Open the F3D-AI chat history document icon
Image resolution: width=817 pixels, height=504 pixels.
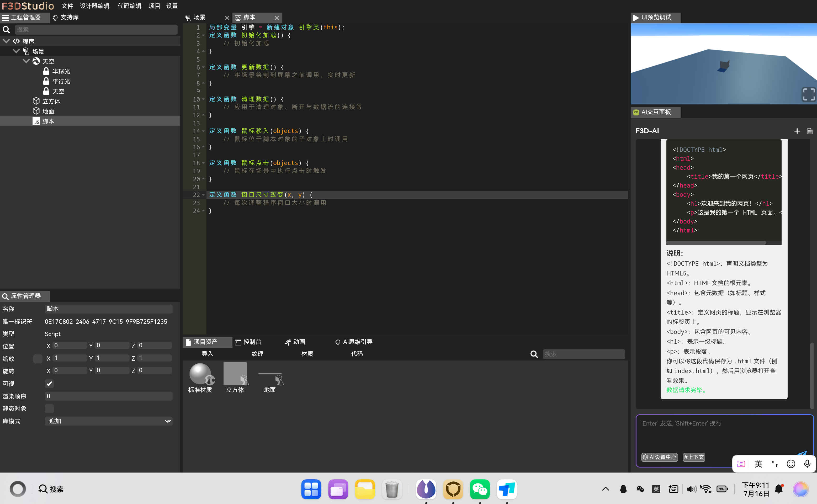coord(810,131)
